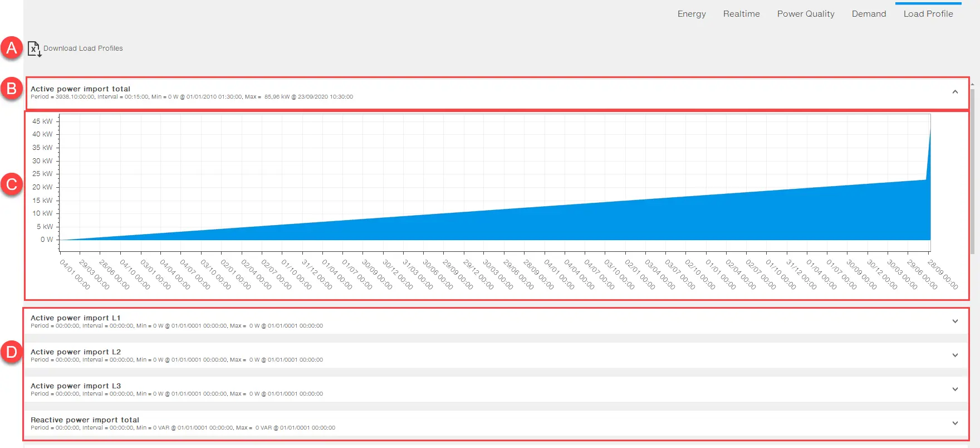The width and height of the screenshot is (980, 448).
Task: Expand the Active power import L2 chevron
Action: point(955,356)
